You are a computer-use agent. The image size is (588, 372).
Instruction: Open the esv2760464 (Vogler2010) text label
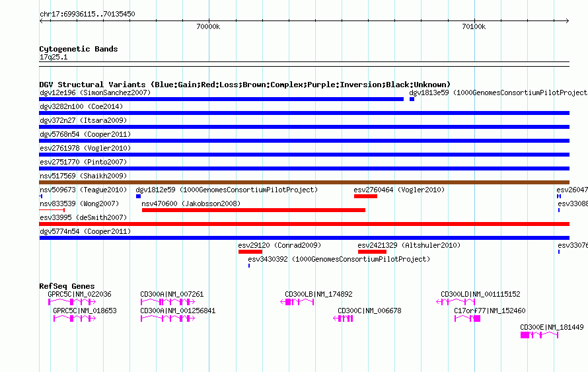(399, 190)
